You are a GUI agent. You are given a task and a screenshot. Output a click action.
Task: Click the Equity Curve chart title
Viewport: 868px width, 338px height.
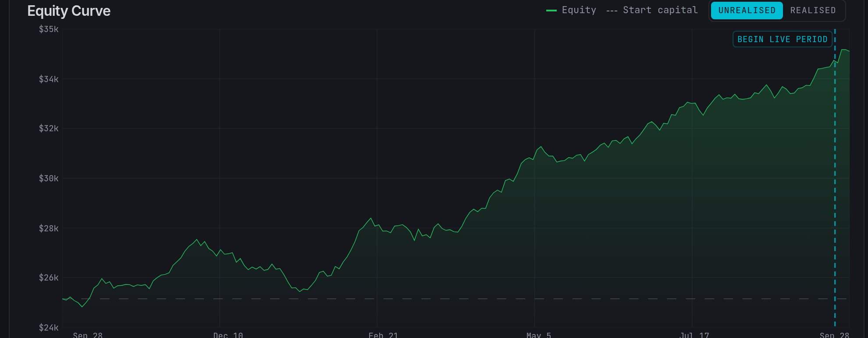pyautogui.click(x=69, y=11)
